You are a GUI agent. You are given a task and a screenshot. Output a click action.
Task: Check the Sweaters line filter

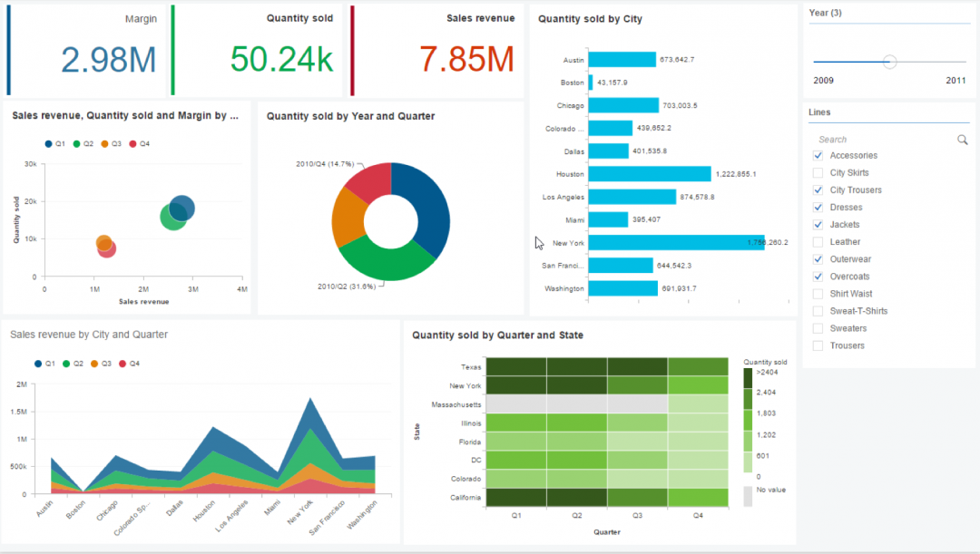point(818,327)
